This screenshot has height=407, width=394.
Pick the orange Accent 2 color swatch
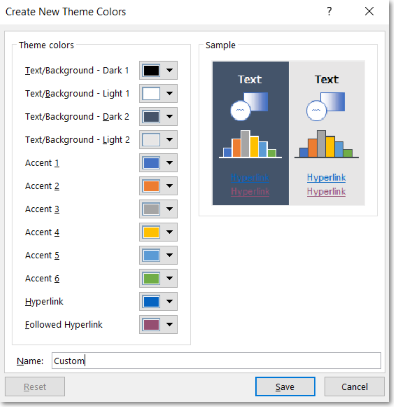(x=151, y=186)
